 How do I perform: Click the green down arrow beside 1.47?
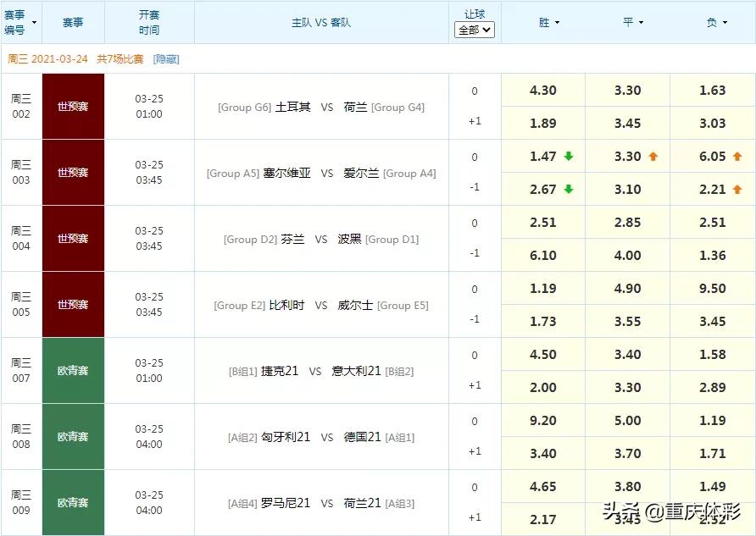pos(569,156)
